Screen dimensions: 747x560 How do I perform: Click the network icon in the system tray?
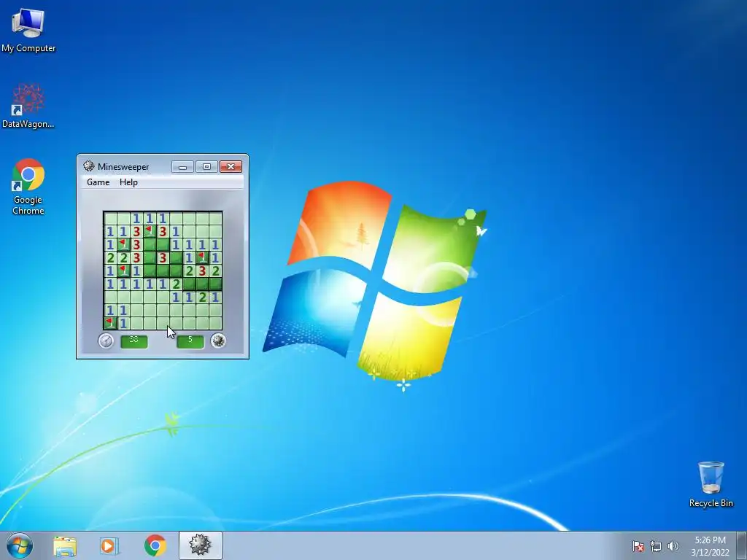(x=656, y=546)
